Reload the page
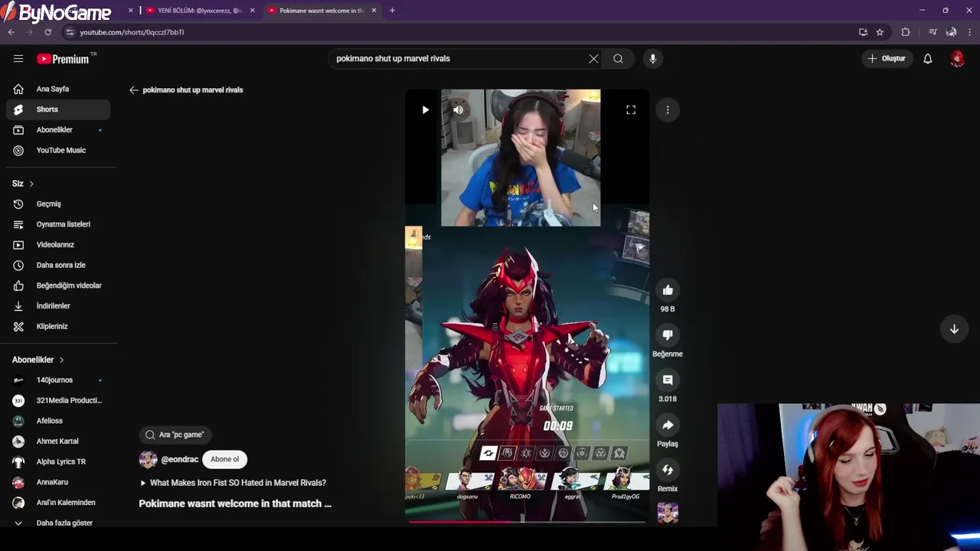 pyautogui.click(x=47, y=32)
